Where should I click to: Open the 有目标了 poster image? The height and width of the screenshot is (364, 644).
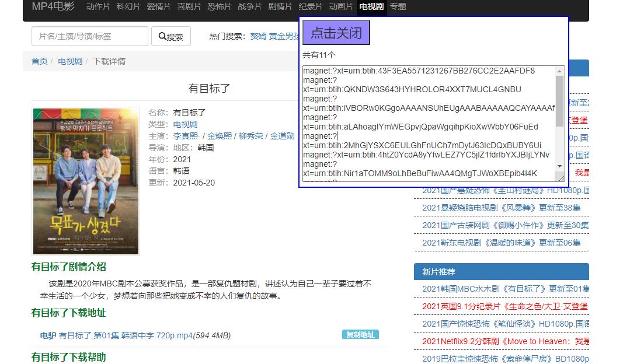(86, 181)
